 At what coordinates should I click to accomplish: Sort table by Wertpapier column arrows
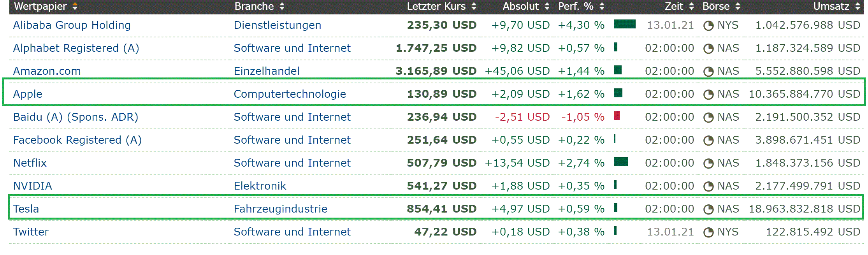tap(75, 7)
